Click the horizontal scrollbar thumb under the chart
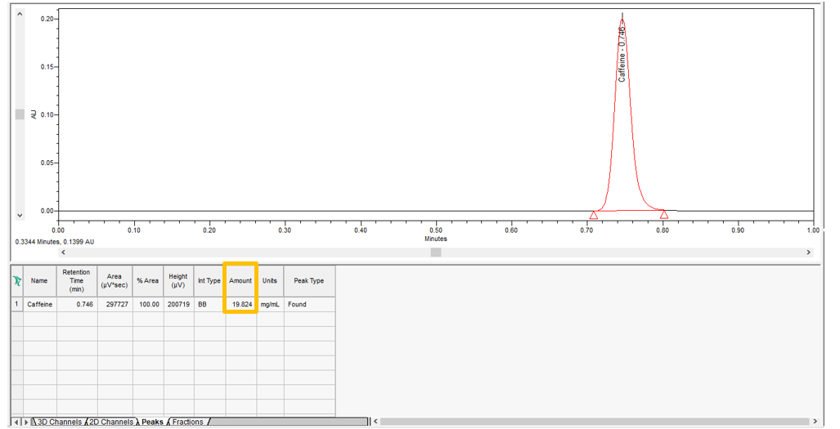This screenshot has height=429, width=840. pyautogui.click(x=436, y=253)
